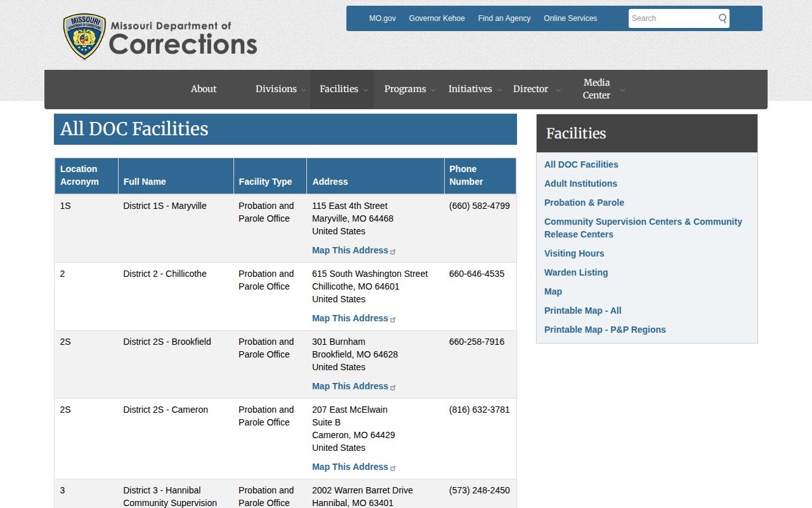The width and height of the screenshot is (812, 508).
Task: Click phone number (816) 632-3781
Action: tap(480, 410)
